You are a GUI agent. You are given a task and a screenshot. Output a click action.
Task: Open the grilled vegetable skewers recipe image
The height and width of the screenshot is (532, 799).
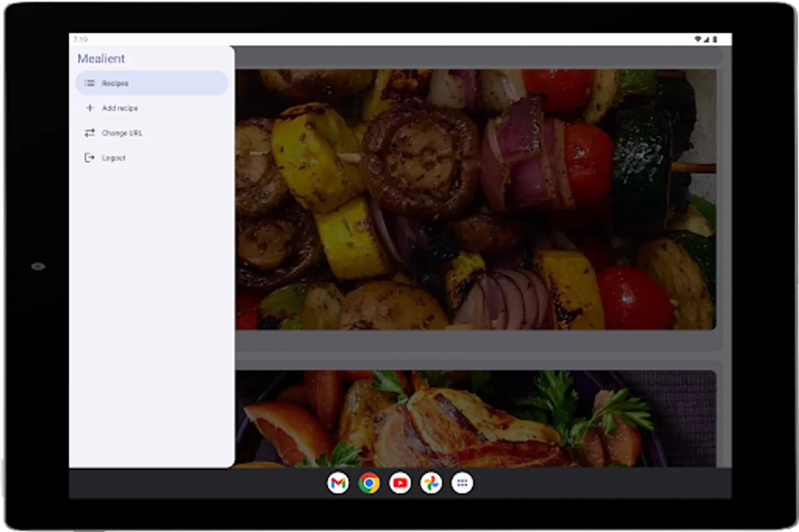pos(475,199)
